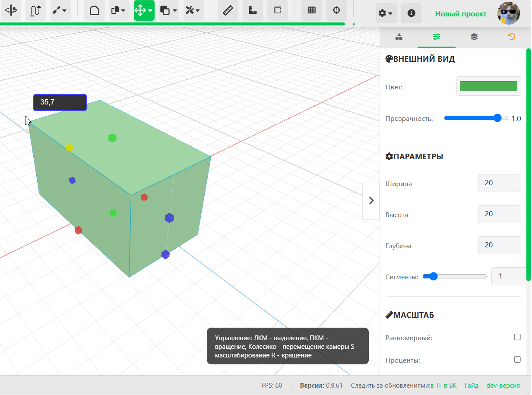Adjust the Прозрачность slider

click(x=476, y=118)
